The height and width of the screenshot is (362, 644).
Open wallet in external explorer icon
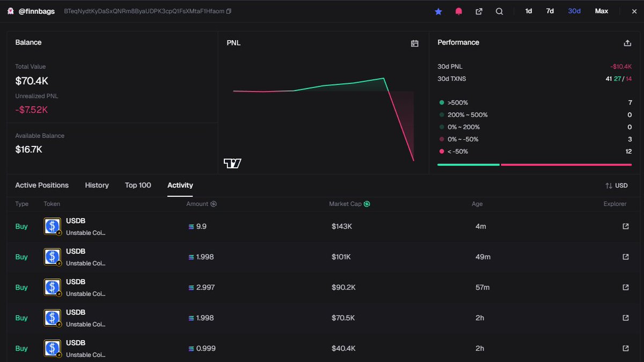[x=479, y=11]
